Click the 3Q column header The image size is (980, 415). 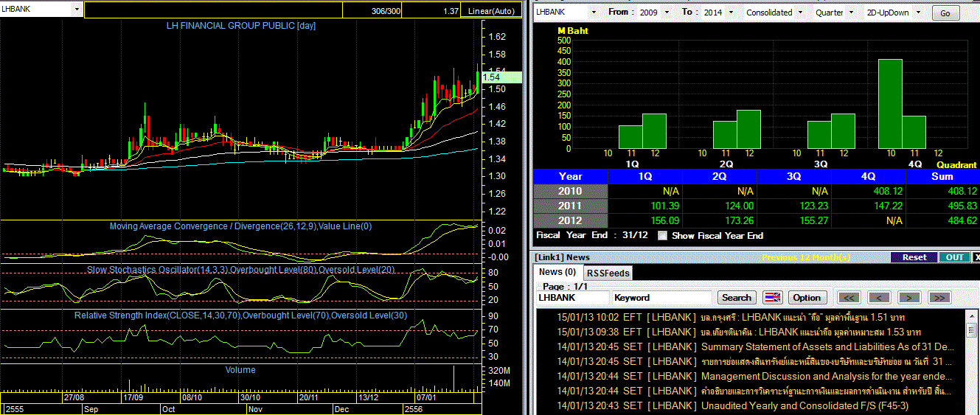(793, 176)
